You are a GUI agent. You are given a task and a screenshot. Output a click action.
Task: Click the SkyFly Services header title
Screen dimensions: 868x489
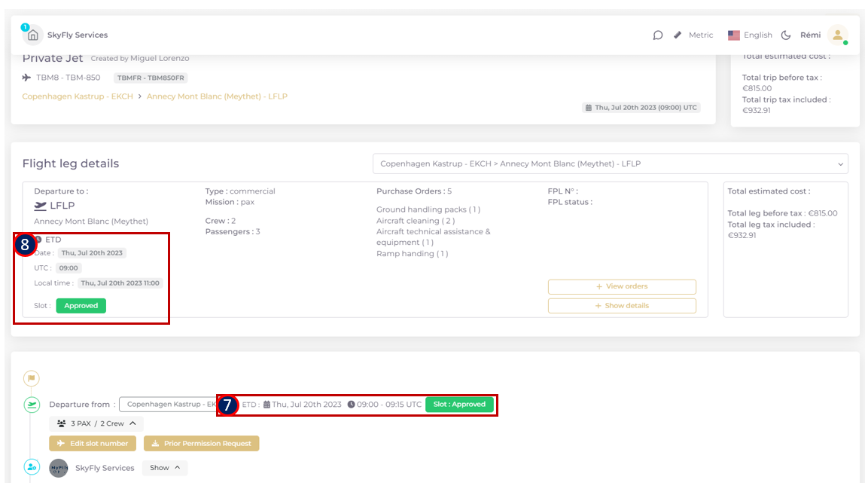point(78,35)
